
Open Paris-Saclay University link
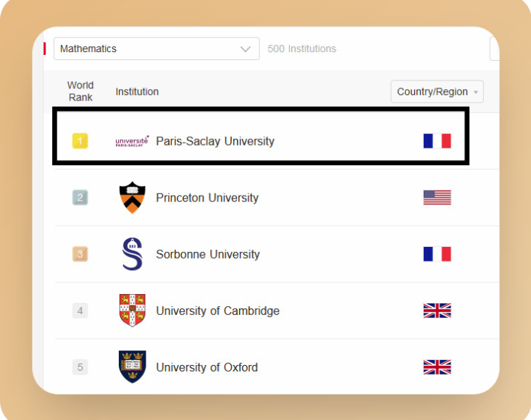pyautogui.click(x=215, y=141)
